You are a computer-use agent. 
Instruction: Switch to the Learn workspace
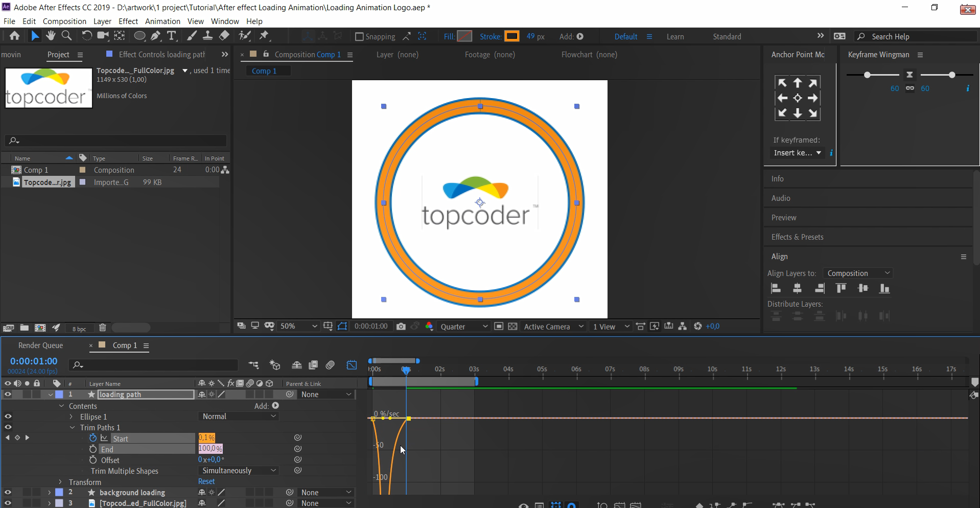pyautogui.click(x=675, y=37)
